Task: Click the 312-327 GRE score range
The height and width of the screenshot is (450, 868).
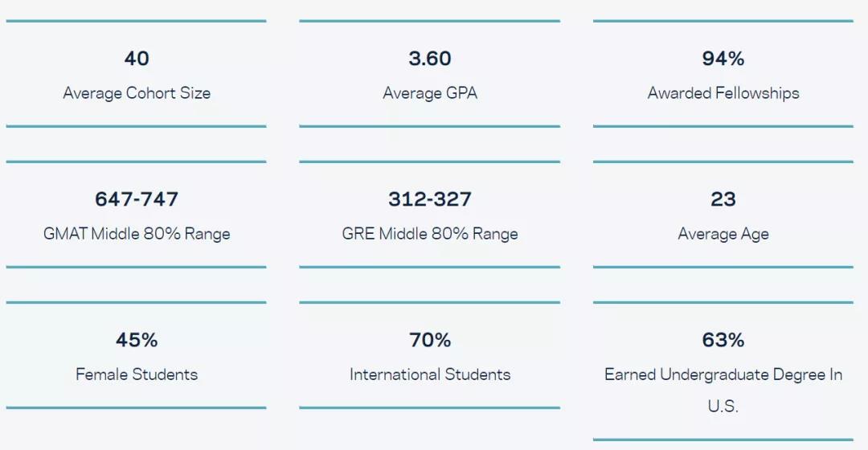Action: click(430, 199)
